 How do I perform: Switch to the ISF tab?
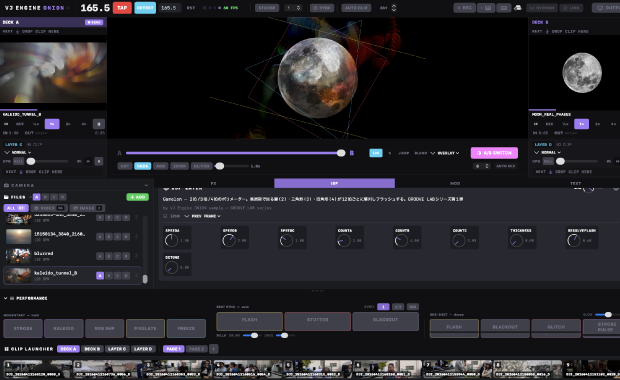pos(334,183)
